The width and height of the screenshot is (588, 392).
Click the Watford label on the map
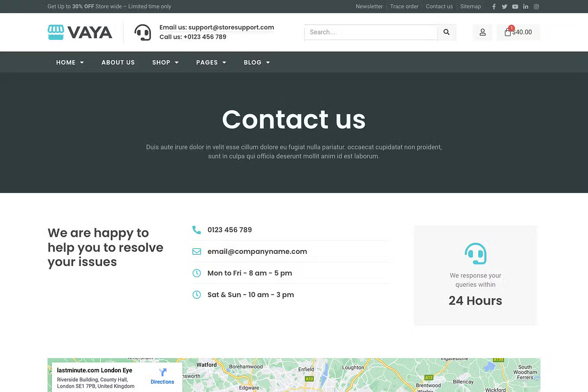pos(206,365)
